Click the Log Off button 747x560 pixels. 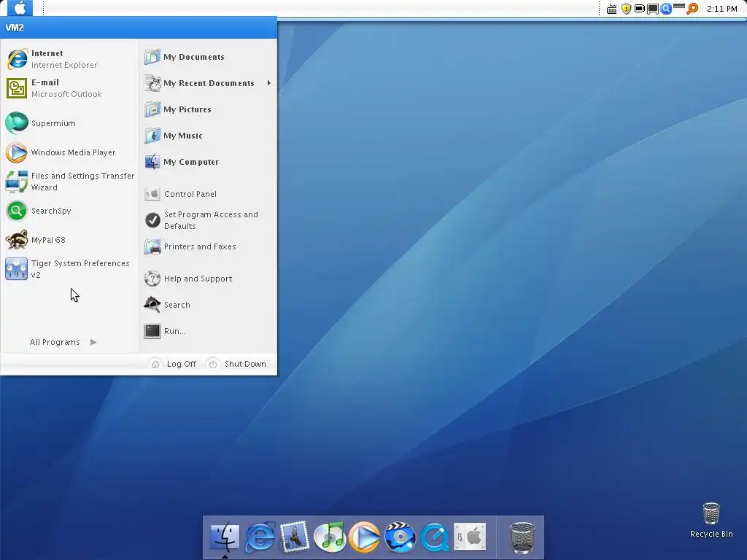coord(174,364)
